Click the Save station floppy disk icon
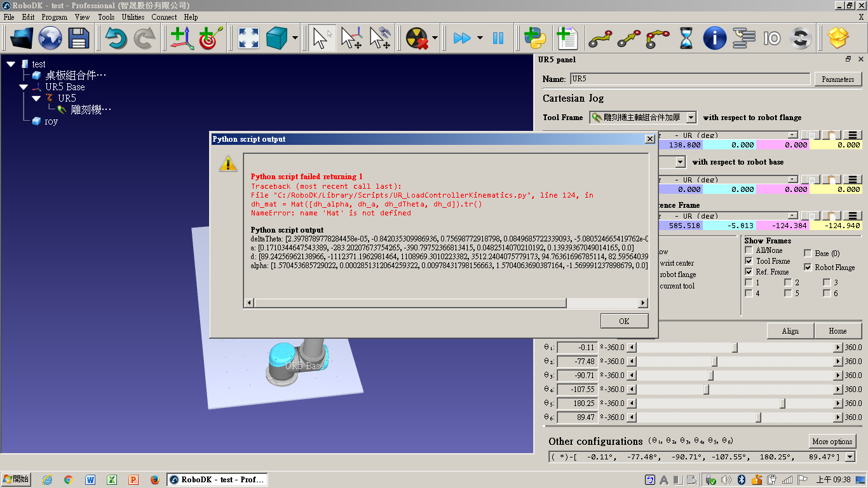Screen dimensions: 868x488 pos(79,39)
